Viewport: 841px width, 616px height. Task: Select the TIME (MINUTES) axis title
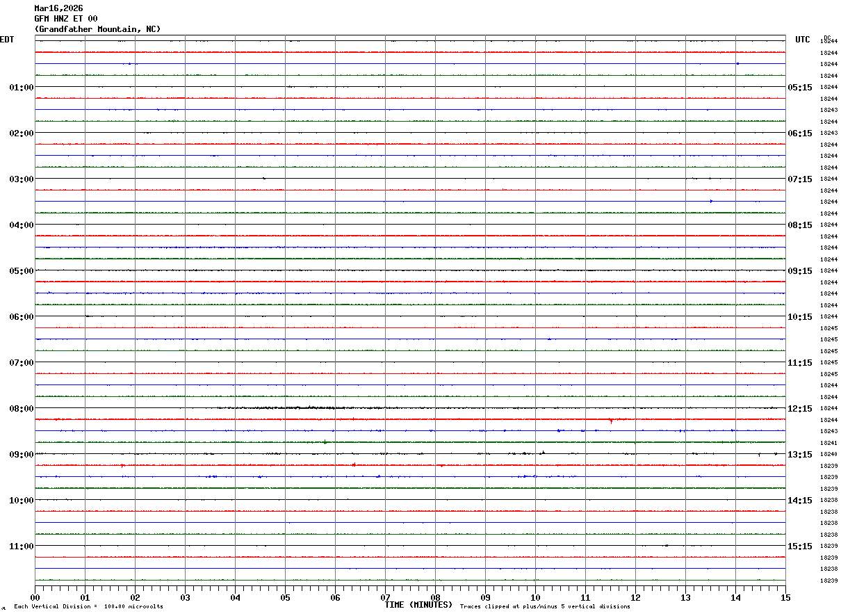418,605
